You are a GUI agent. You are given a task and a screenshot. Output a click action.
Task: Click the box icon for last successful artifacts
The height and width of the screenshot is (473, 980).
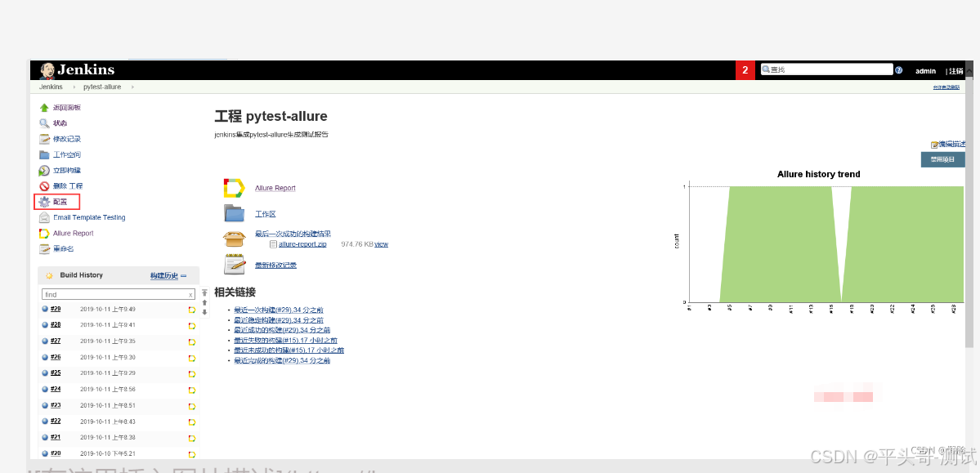pos(234,239)
